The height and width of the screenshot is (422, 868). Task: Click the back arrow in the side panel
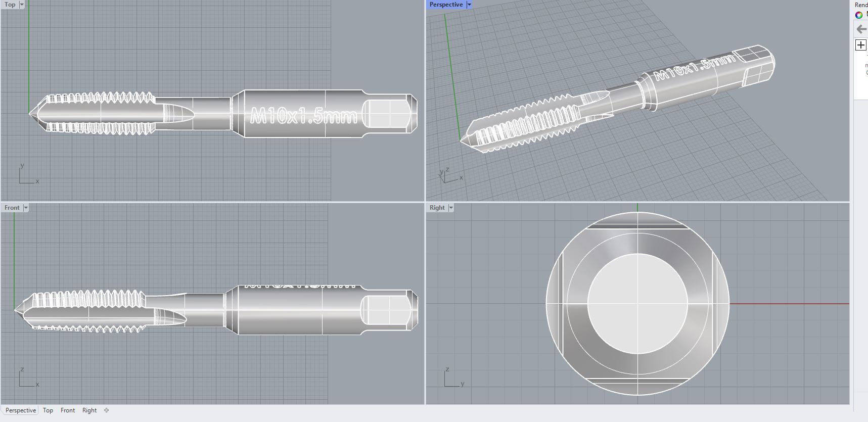click(x=861, y=29)
